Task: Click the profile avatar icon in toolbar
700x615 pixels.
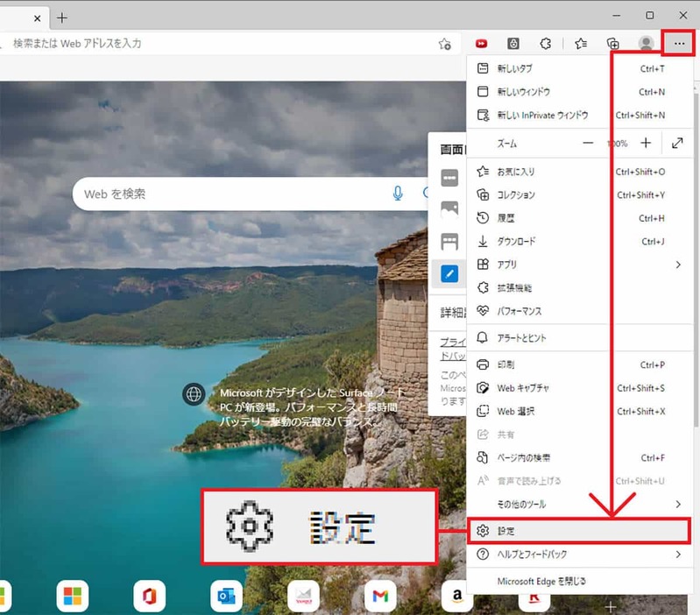Action: tap(646, 43)
